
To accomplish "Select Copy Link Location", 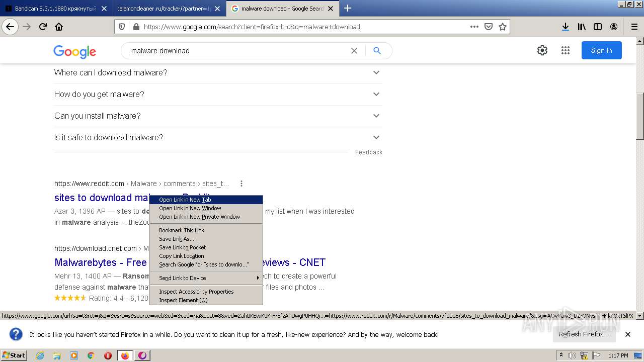I will (206, 256).
